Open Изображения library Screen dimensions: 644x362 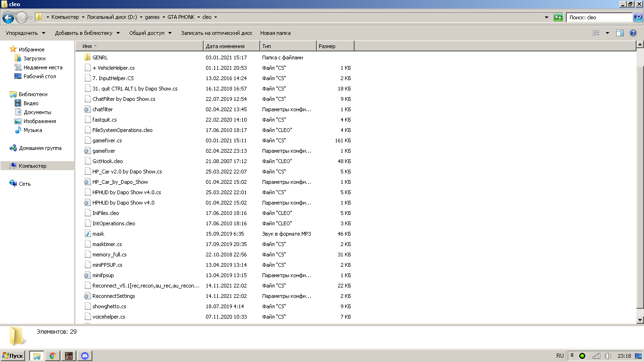point(40,121)
